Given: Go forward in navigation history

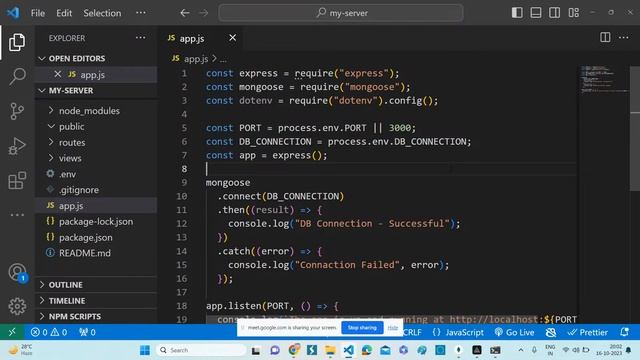Looking at the screenshot, I should [x=203, y=13].
